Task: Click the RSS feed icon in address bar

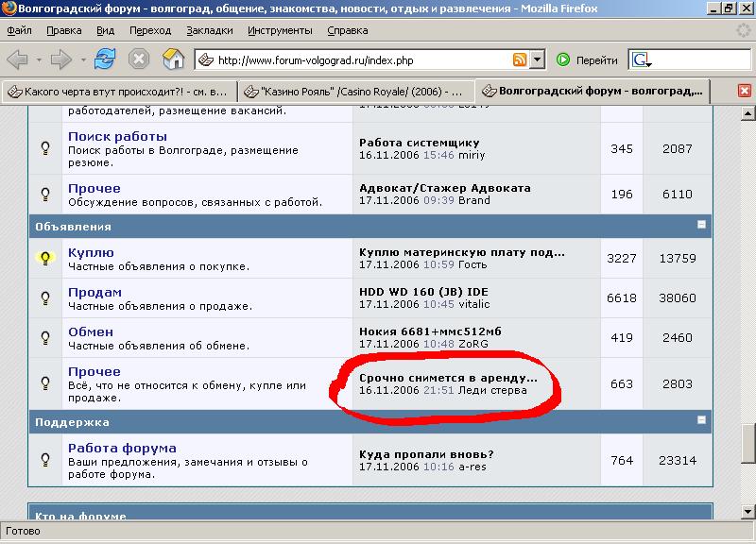Action: coord(520,60)
